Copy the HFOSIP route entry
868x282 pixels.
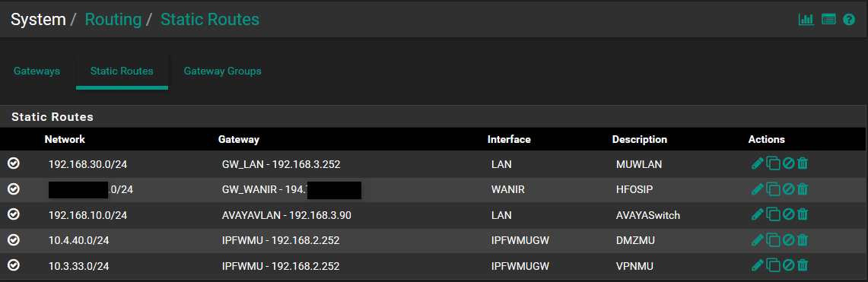point(774,190)
